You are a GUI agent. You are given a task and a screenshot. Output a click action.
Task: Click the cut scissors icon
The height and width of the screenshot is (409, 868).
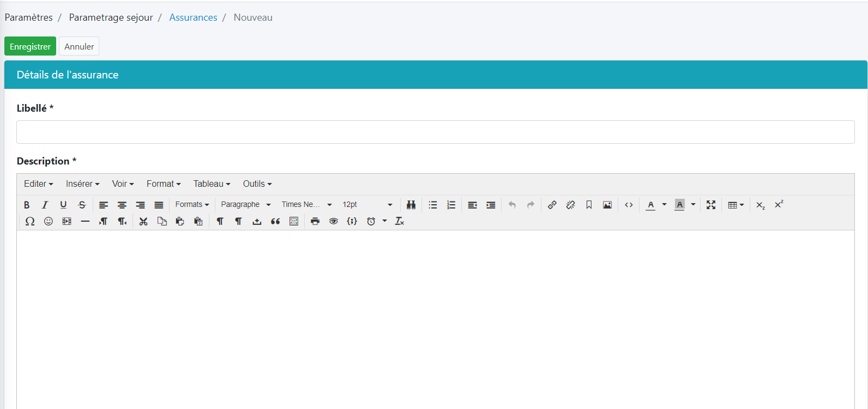143,221
